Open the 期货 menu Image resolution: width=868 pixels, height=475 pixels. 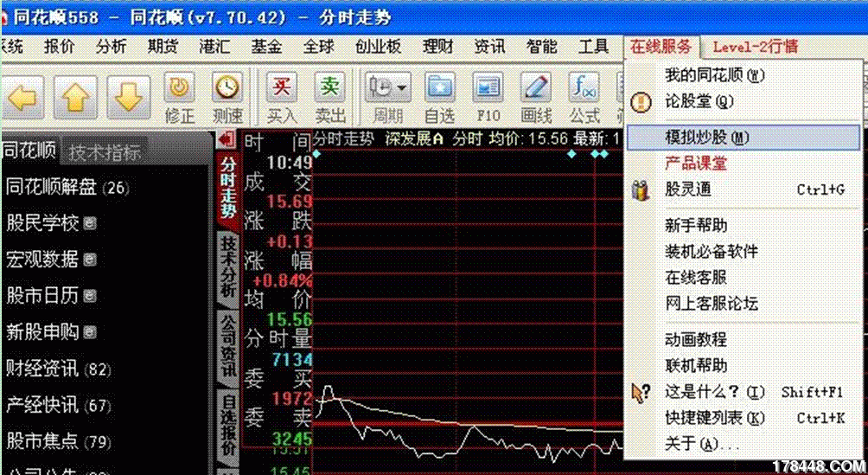(x=163, y=47)
